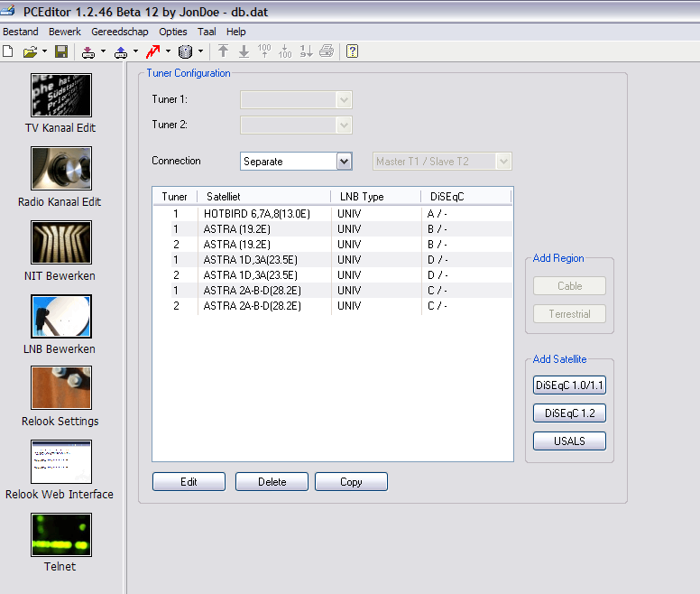Click the upload to receiver icon

coord(121,52)
